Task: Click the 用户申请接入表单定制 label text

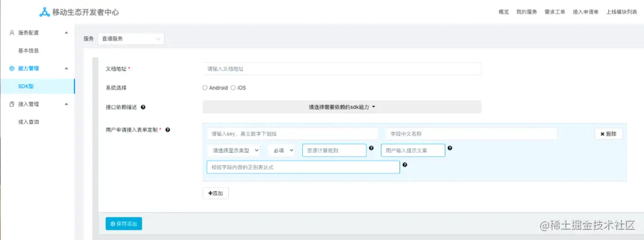Action: [x=132, y=130]
